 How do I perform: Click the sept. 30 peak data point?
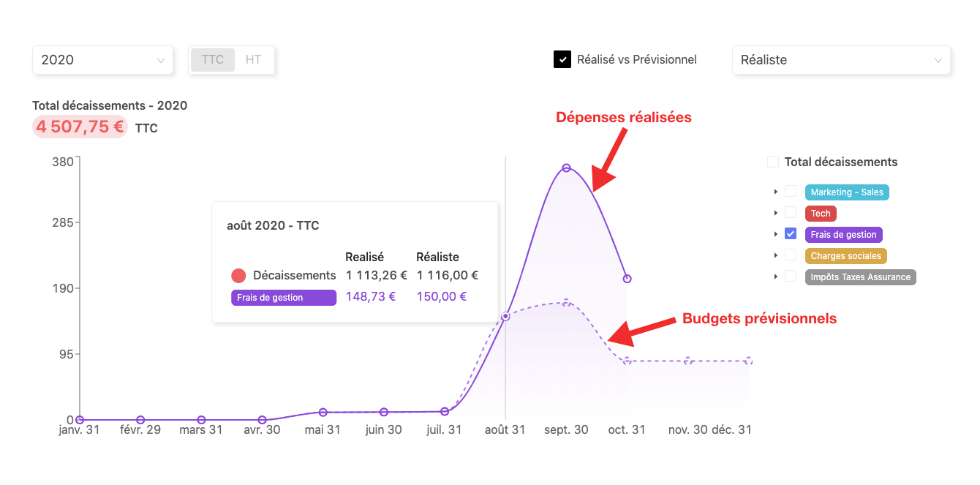tap(566, 168)
